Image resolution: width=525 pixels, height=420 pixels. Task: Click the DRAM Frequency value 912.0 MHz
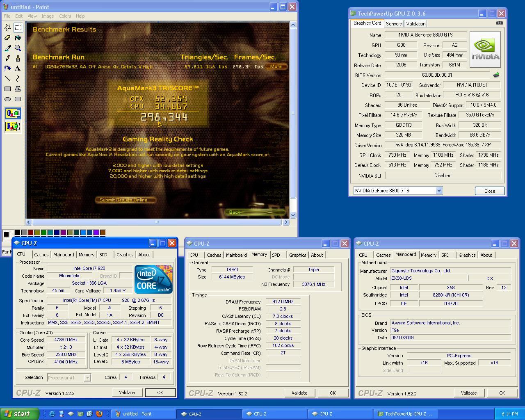tap(283, 302)
